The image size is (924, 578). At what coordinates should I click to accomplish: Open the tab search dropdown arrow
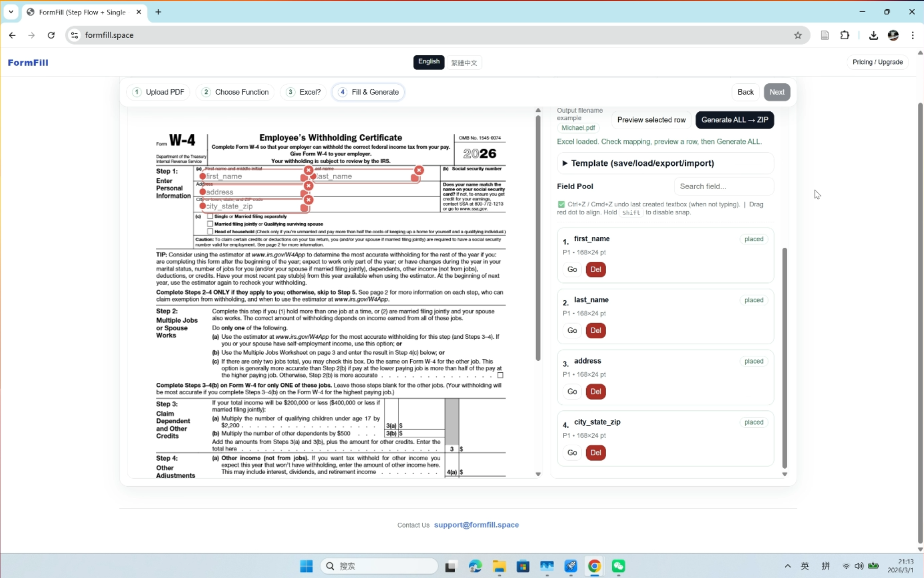(11, 12)
